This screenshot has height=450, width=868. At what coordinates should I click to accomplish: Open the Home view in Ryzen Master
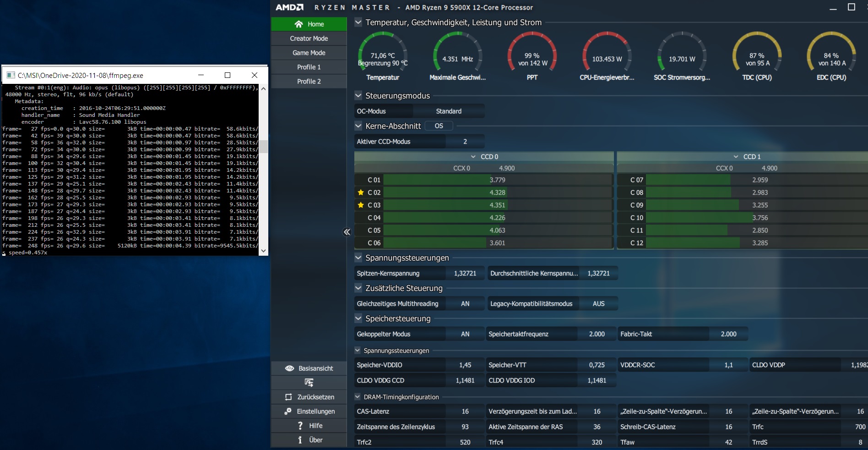309,24
